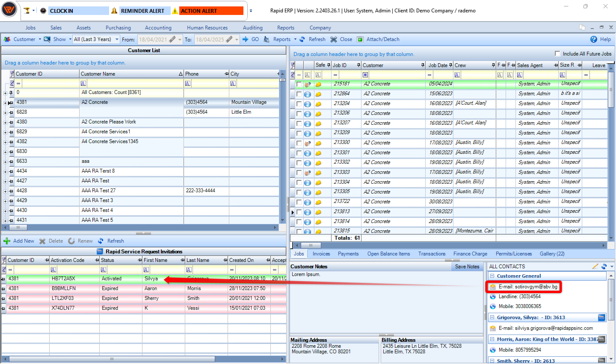Open the Reports dropdown arrow

coord(295,39)
